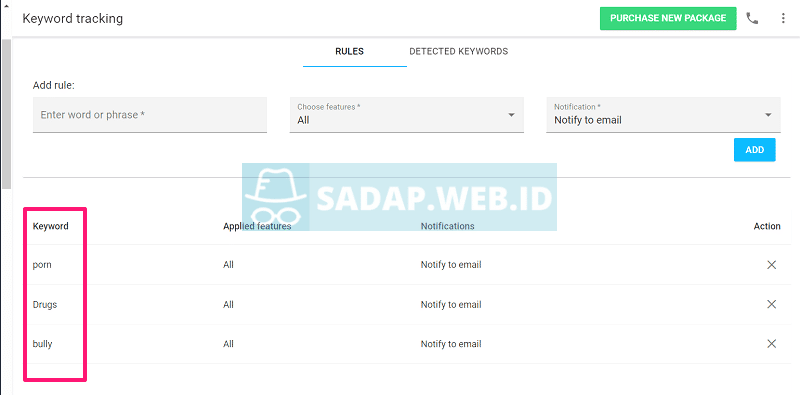Click Purchase New Package button

(x=668, y=18)
